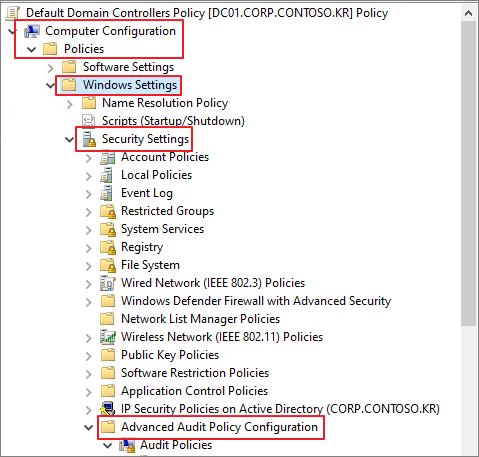This screenshot has height=457, width=479.
Task: Click the Computer Configuration monitor icon
Action: click(x=32, y=31)
